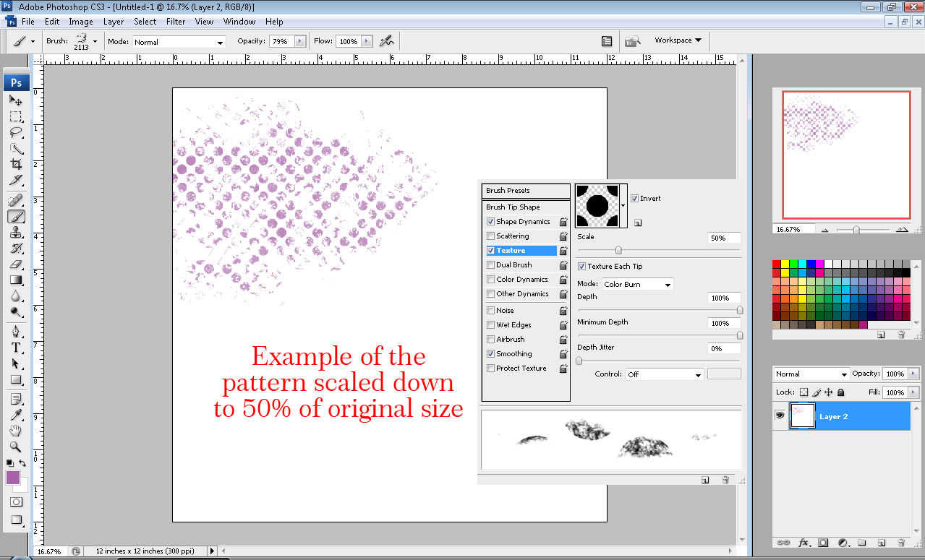The width and height of the screenshot is (925, 560).
Task: Uncheck the Invert texture checkbox
Action: click(634, 199)
